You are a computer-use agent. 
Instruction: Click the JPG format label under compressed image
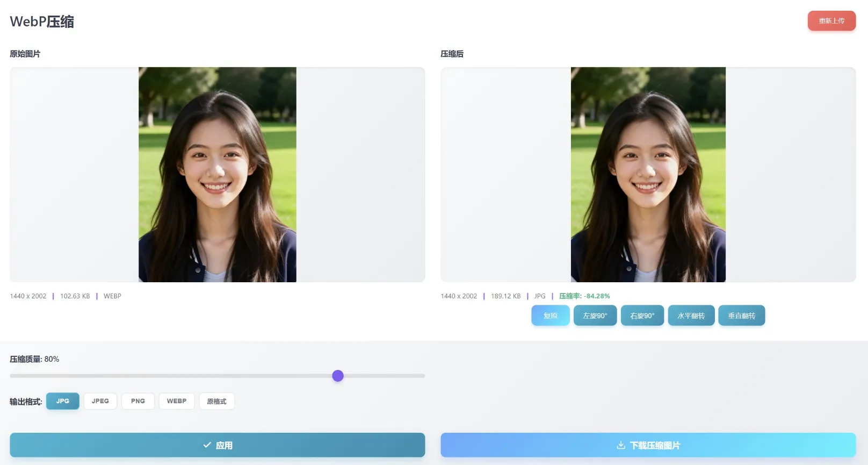click(540, 296)
